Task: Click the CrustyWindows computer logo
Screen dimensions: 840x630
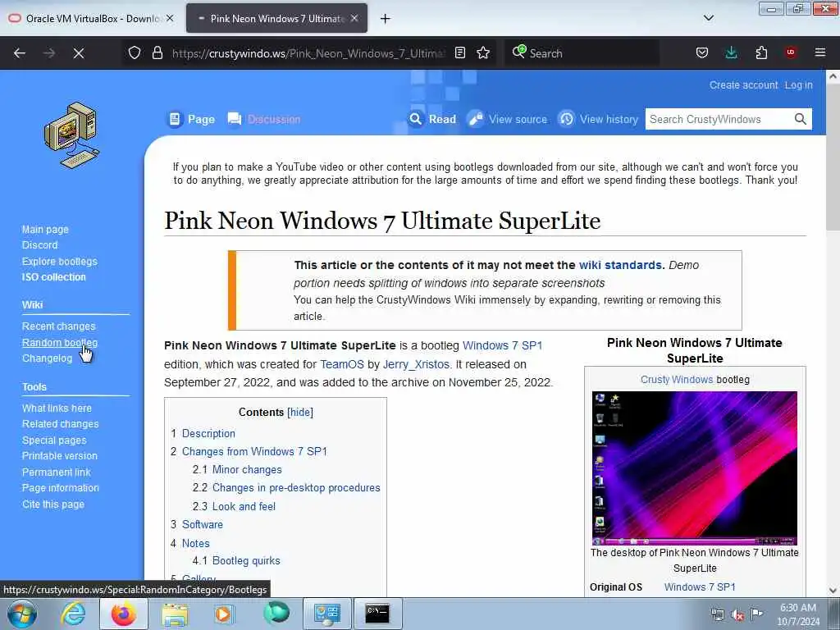Action: pos(72,135)
